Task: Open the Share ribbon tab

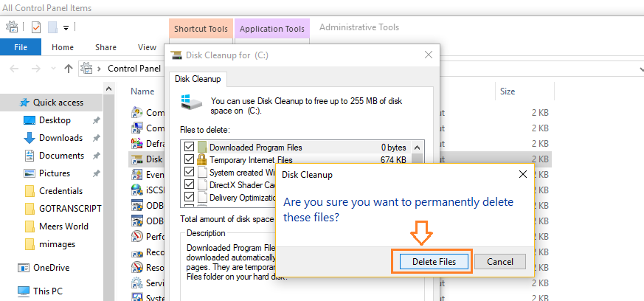Action: tap(105, 47)
